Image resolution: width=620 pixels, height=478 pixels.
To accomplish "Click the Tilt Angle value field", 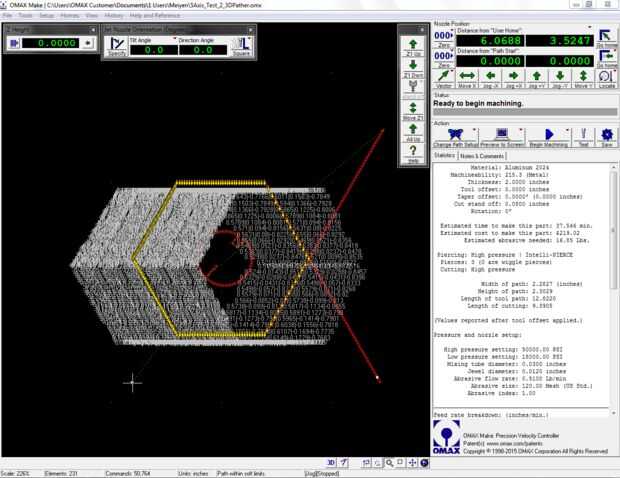I will point(154,50).
